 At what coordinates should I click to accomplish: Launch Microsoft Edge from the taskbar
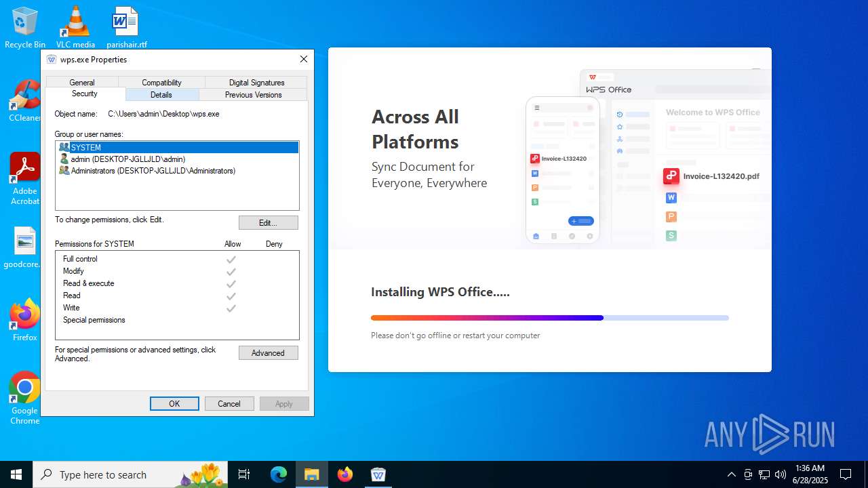279,474
